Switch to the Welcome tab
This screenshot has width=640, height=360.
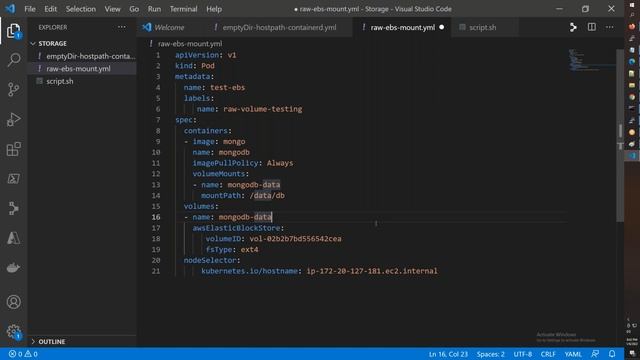(x=169, y=27)
